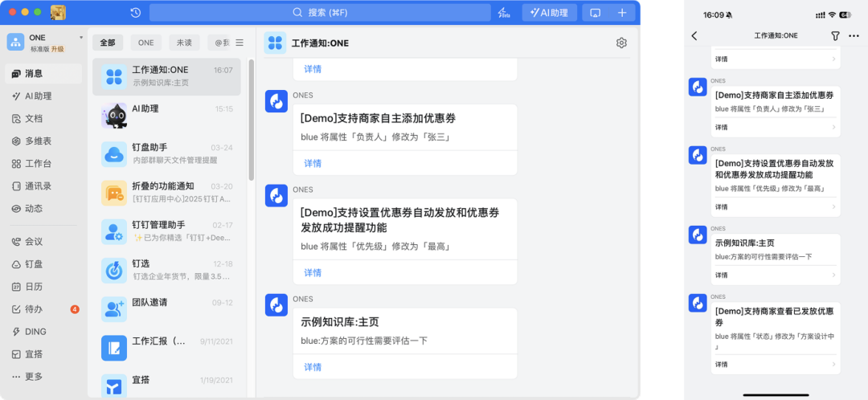
Task: Click the 工作通知:ONE header app icon
Action: tap(275, 43)
